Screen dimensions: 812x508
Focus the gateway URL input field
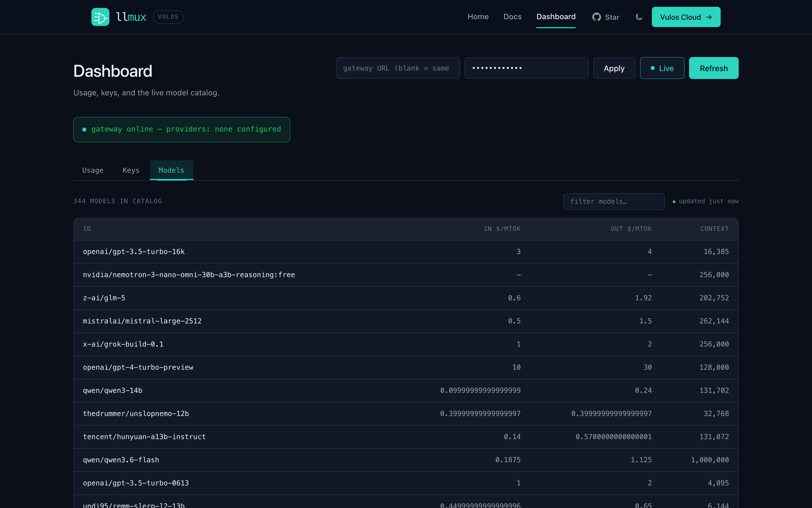point(398,68)
